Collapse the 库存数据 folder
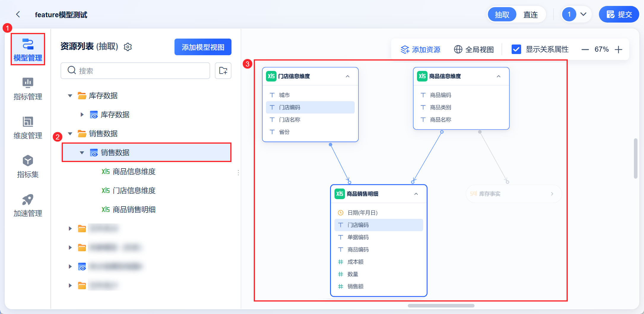This screenshot has height=314, width=644. point(70,96)
